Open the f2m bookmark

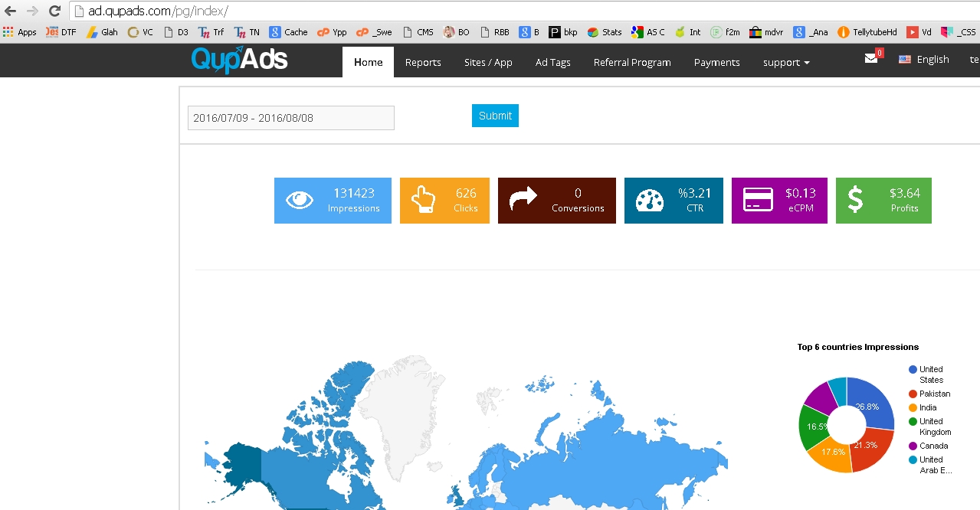pos(725,32)
